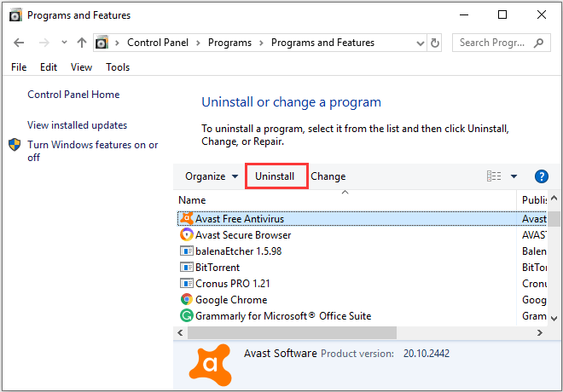Click the Grammarly for Microsoft Office icon
This screenshot has width=563, height=392.
(187, 316)
